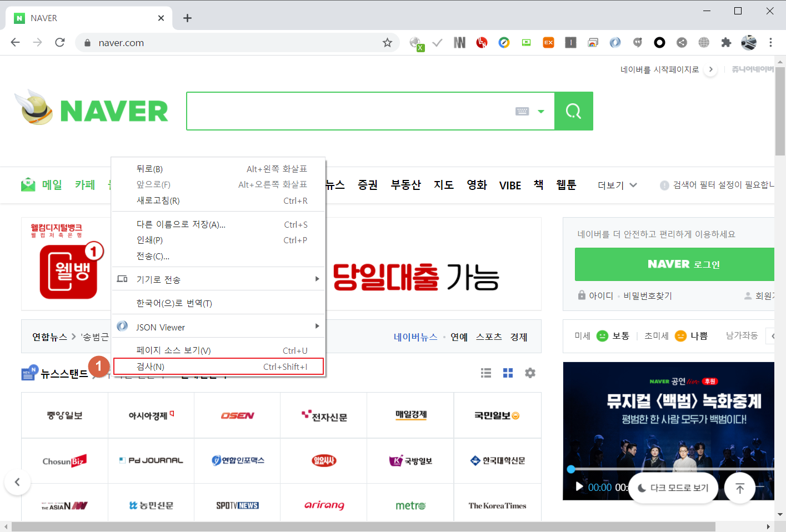This screenshot has width=786, height=532.
Task: Expand the JSON Viewer submenu
Action: point(218,327)
